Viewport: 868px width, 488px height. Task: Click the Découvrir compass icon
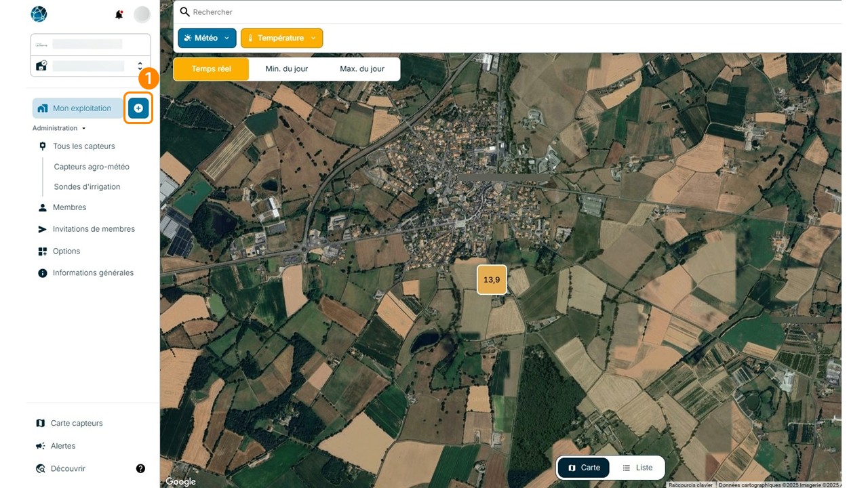[x=40, y=469]
